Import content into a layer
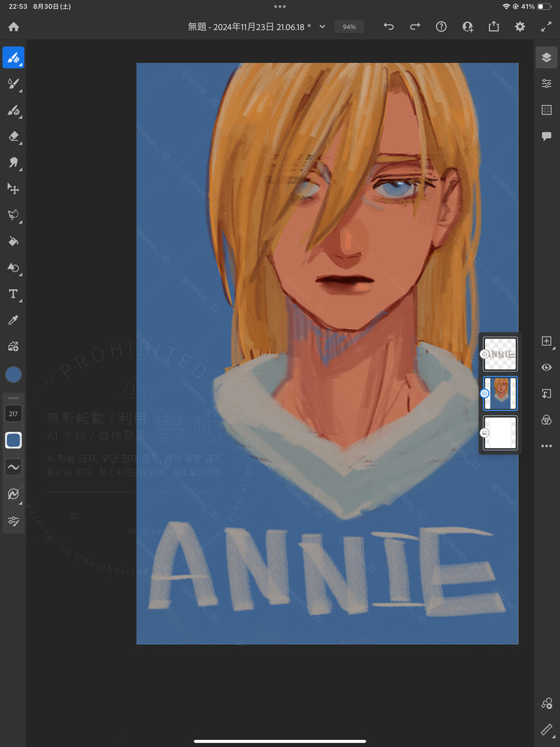 point(547,393)
